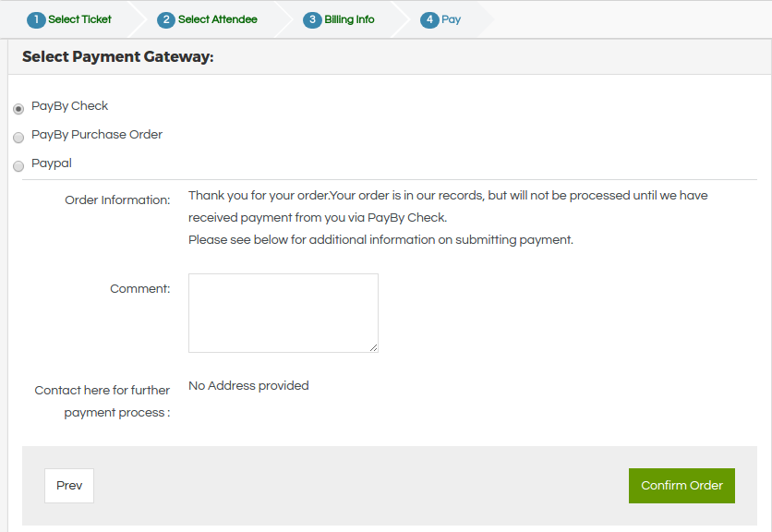The height and width of the screenshot is (532, 772).
Task: Click the step 2 number circle
Action: click(x=166, y=19)
